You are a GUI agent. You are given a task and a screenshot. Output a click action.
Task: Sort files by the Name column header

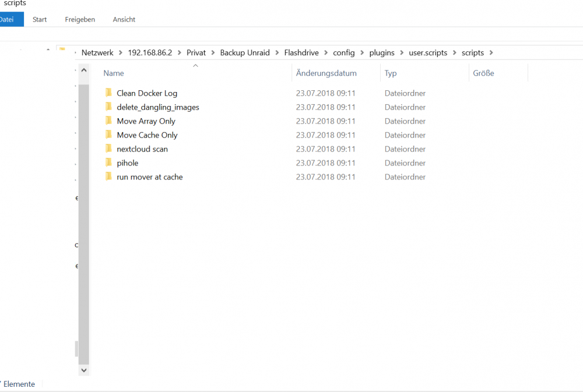[x=114, y=73]
